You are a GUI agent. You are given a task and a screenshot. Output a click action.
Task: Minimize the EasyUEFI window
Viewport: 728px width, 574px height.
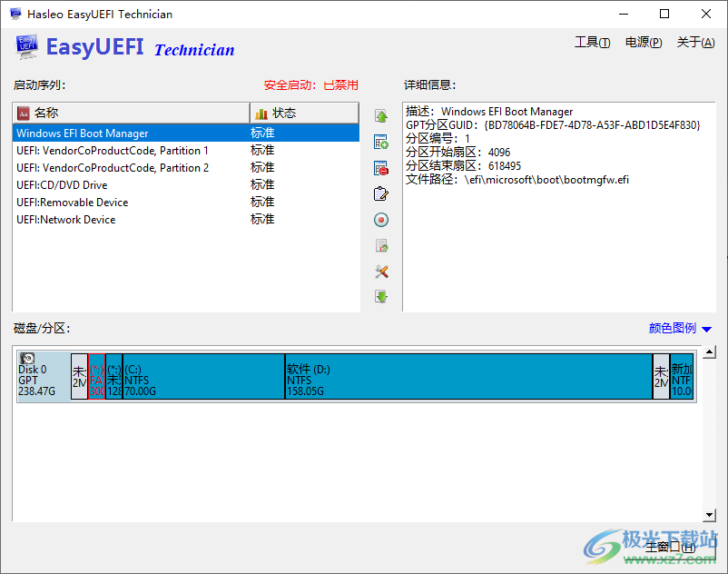pos(624,14)
